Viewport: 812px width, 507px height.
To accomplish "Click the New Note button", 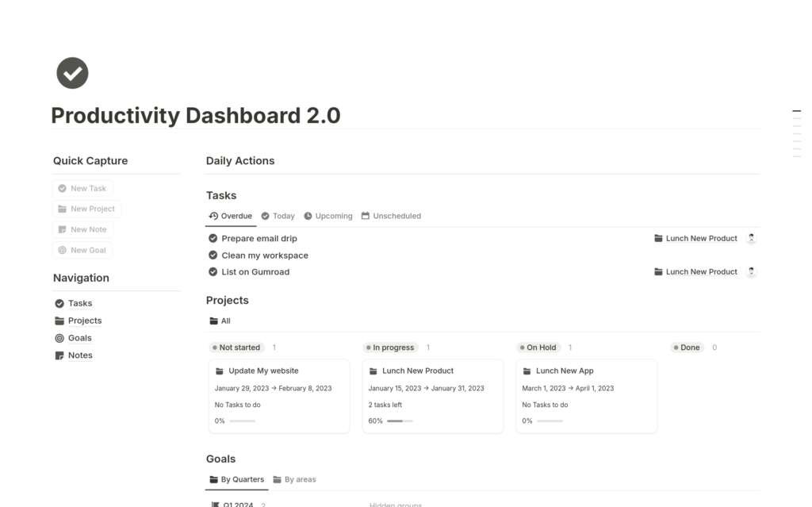I will point(82,229).
